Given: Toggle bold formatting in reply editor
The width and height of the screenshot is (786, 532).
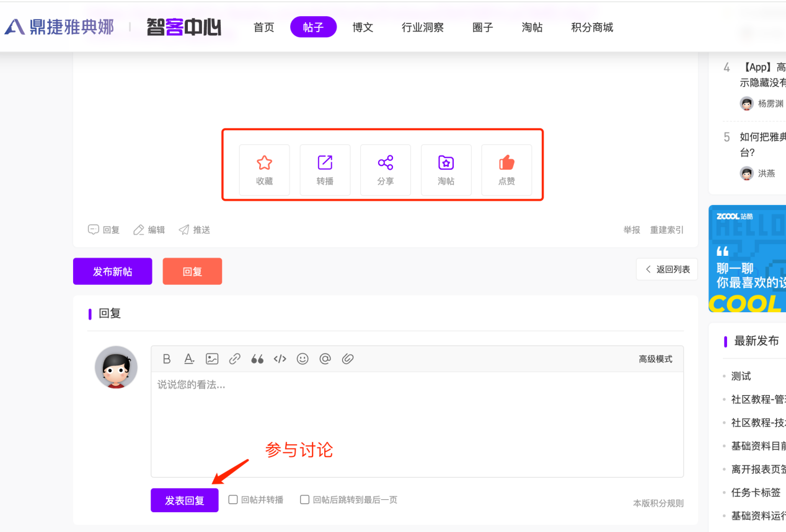Looking at the screenshot, I should (167, 359).
